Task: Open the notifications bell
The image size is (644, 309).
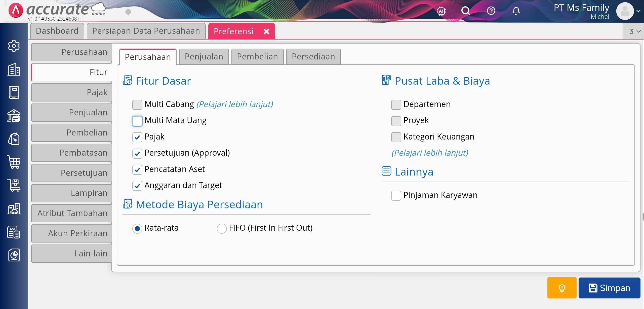Action: coord(516,11)
